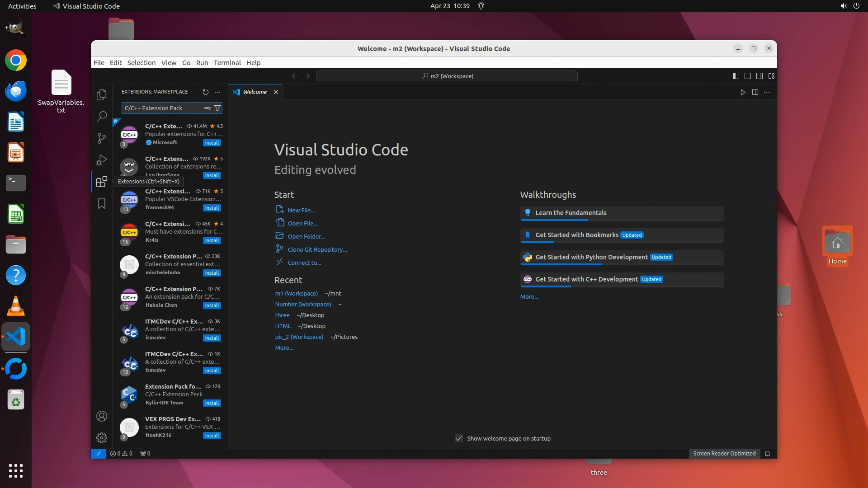
Task: Open Search in the activity bar
Action: tap(102, 116)
